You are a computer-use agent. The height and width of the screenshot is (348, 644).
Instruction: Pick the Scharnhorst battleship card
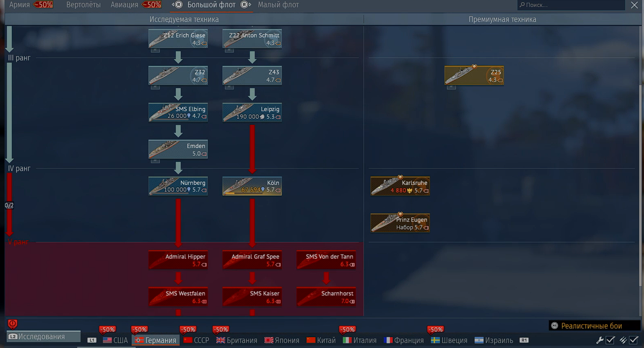click(326, 297)
